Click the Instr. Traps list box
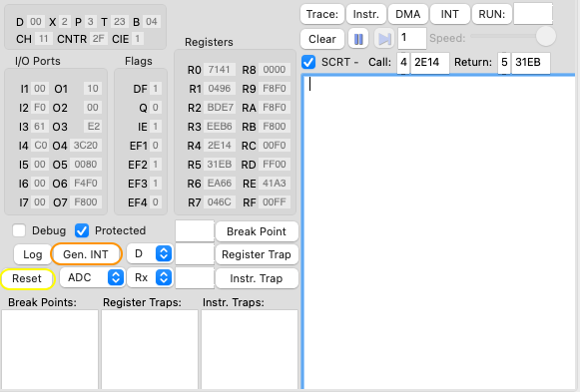 click(x=250, y=349)
